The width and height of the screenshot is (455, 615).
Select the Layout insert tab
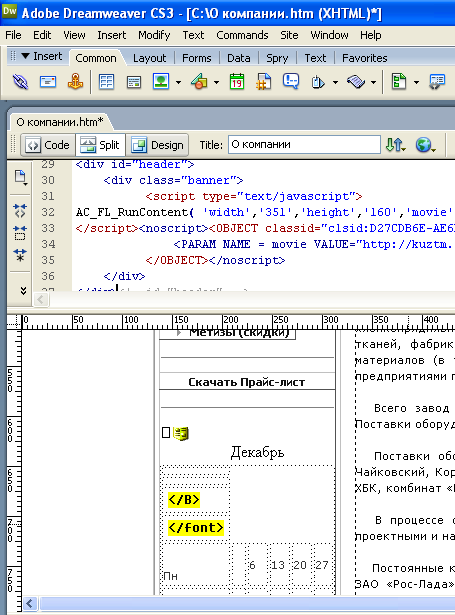[x=149, y=58]
